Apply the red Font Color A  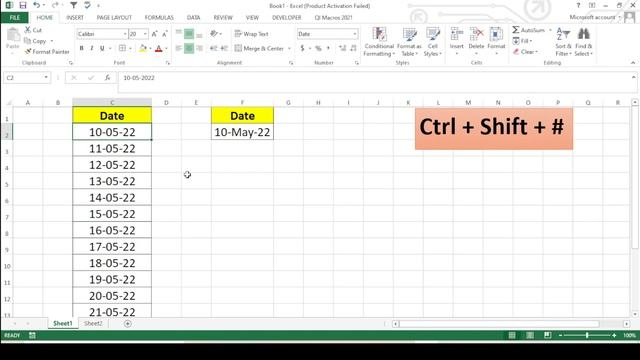point(159,49)
